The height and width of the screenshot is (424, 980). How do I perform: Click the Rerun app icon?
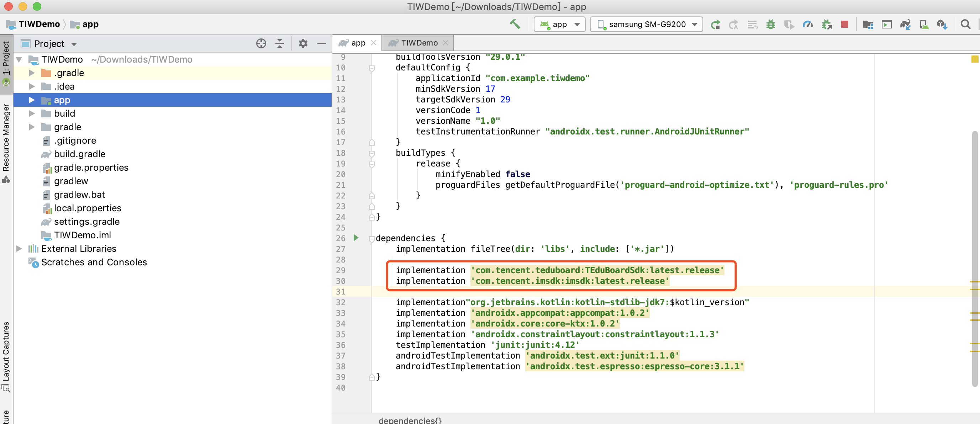click(715, 24)
